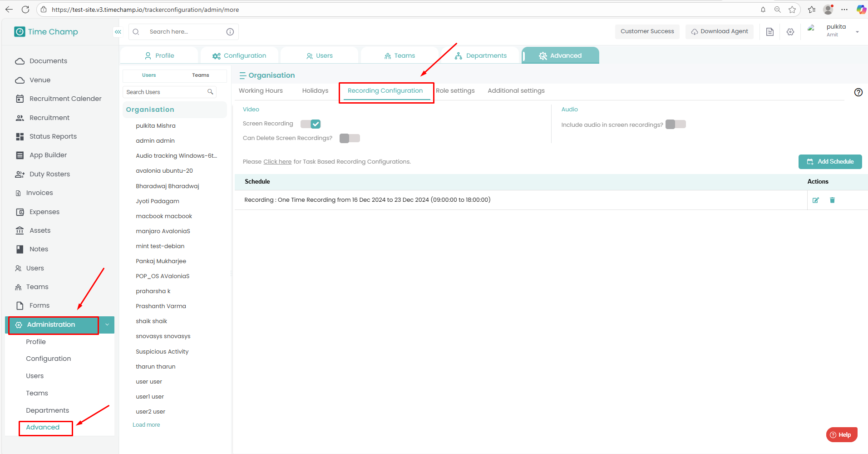Viewport: 868px width, 454px height.
Task: Open the browser zoom control icon
Action: click(778, 10)
